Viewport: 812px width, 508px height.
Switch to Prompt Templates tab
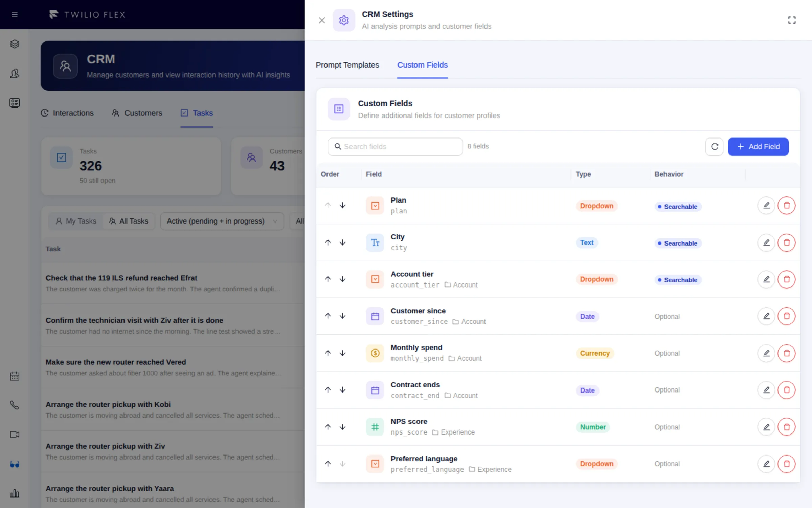click(x=347, y=65)
